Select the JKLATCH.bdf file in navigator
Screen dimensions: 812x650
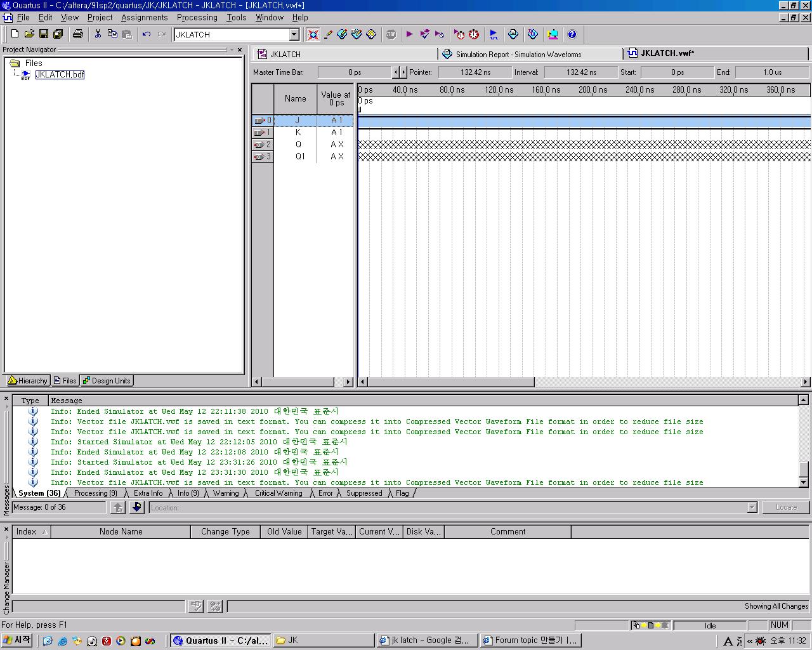[x=60, y=75]
